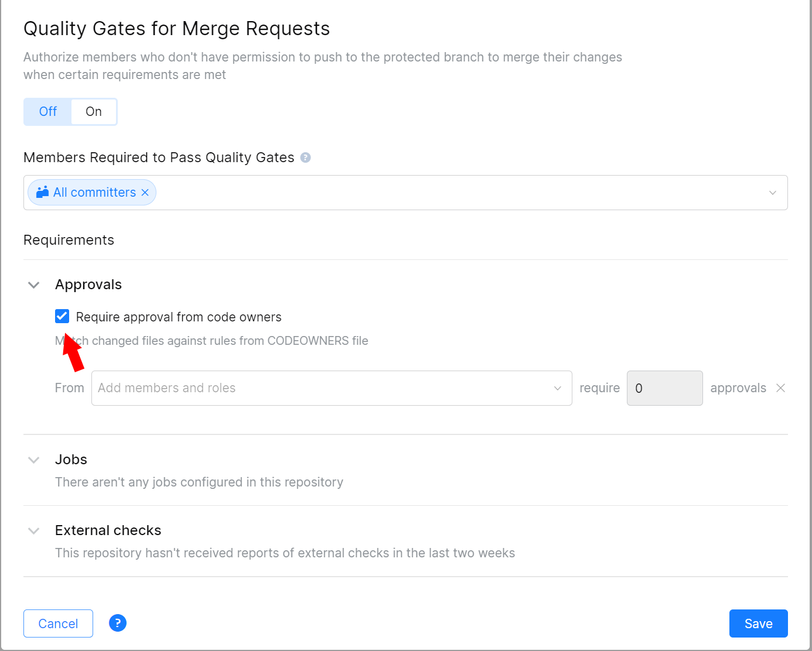Select the Off toggle option
Screen dimensions: 812x651
tap(48, 112)
